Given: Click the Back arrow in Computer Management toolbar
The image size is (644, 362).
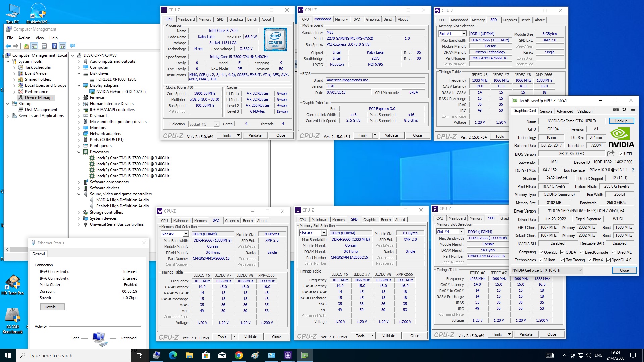Looking at the screenshot, I should tap(8, 46).
